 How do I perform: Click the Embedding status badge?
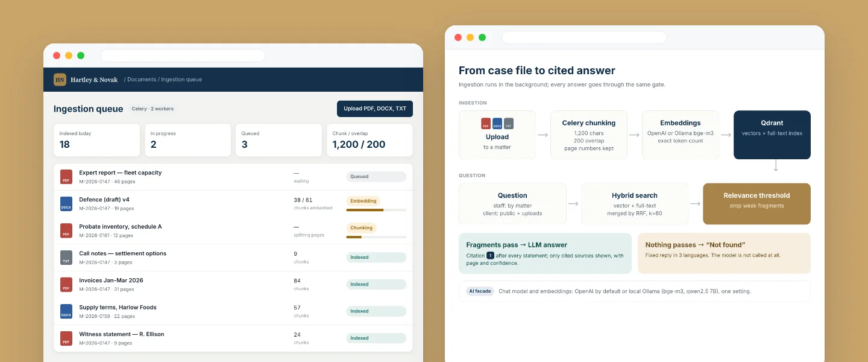click(363, 201)
